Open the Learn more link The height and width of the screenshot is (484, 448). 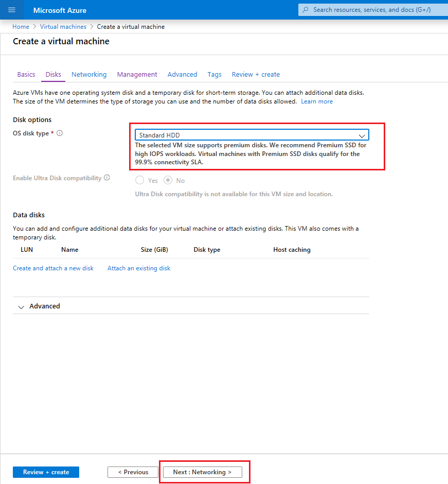(x=317, y=101)
